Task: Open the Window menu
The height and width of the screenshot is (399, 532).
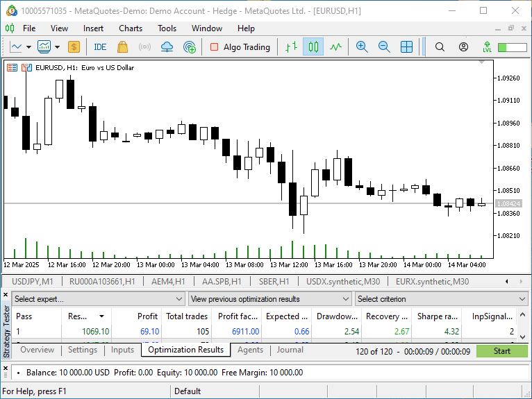Action: tap(207, 28)
